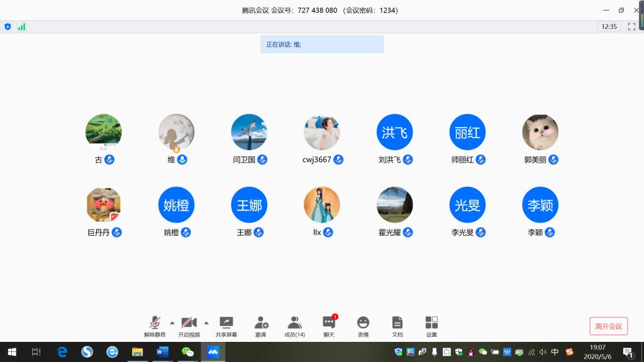The height and width of the screenshot is (362, 644).
Task: Click the green network signal icon
Action: pos(21,26)
